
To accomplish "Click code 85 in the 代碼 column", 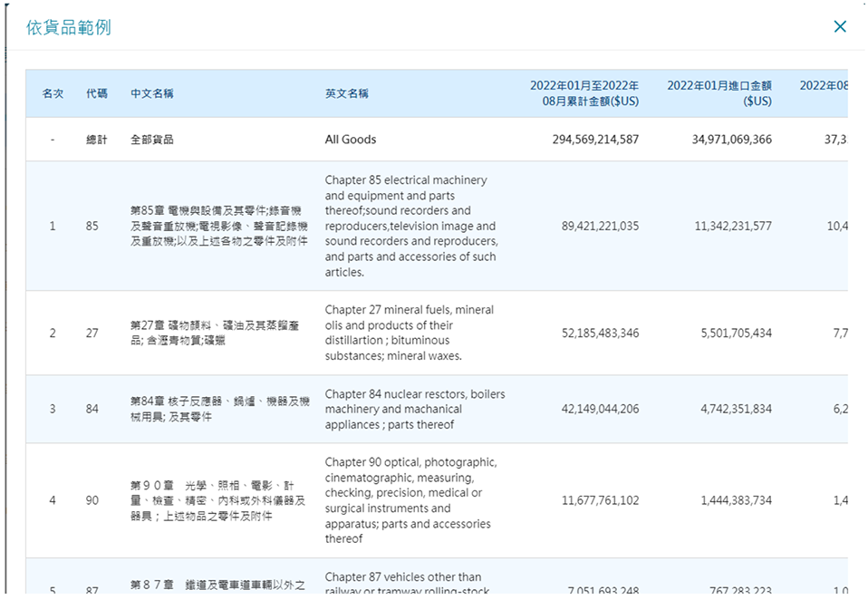I will pyautogui.click(x=92, y=227).
